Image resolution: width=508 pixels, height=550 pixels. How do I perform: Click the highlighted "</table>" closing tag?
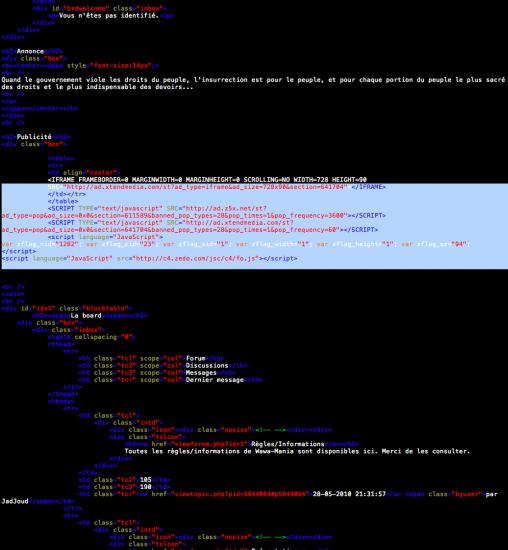point(63,201)
